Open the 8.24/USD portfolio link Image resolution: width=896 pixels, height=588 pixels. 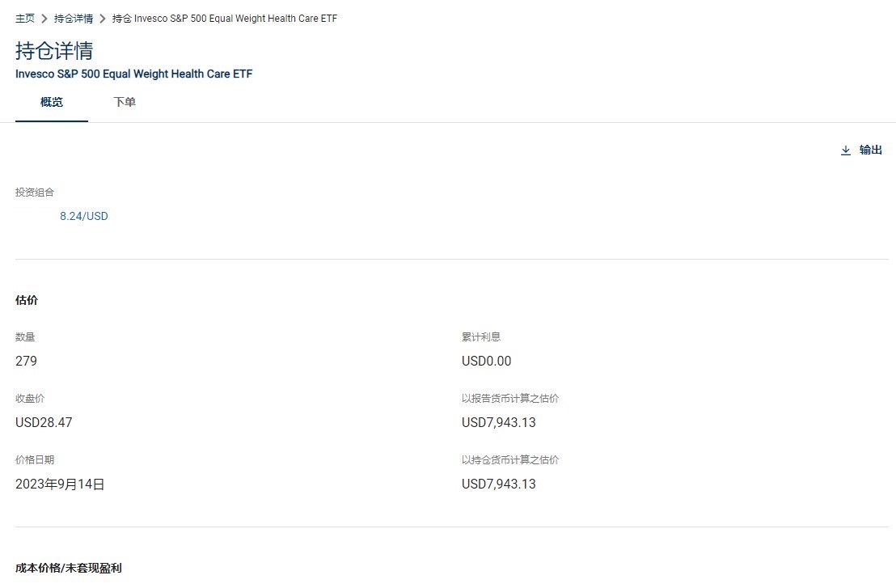tap(84, 216)
